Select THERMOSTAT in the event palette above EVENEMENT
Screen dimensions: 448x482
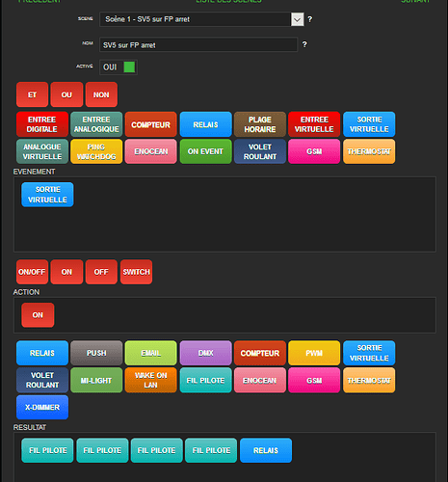(369, 151)
